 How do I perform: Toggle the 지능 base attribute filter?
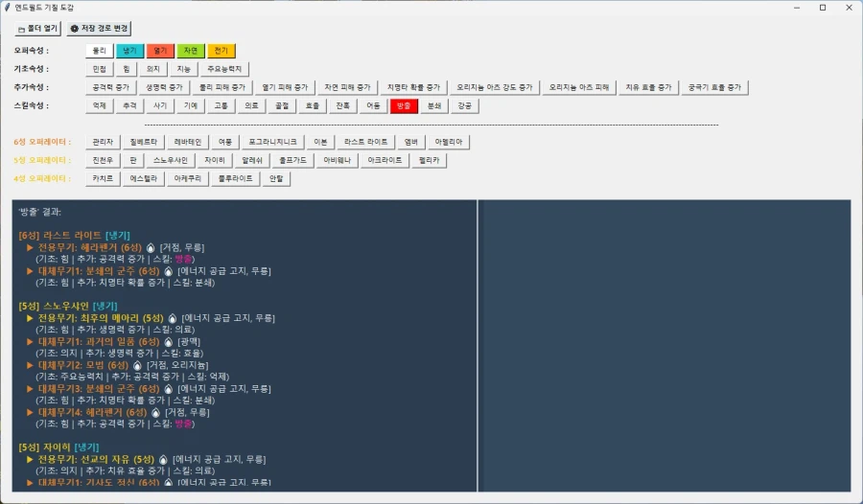pos(183,69)
